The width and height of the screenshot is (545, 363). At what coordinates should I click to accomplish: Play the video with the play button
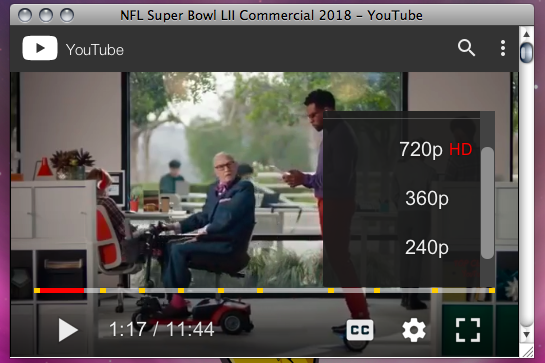68,330
